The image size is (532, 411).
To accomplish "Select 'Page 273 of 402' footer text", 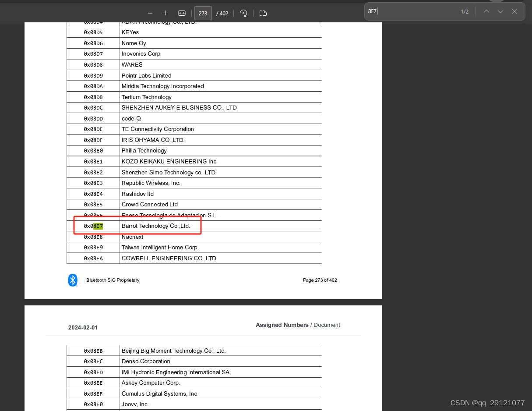I will pyautogui.click(x=320, y=280).
